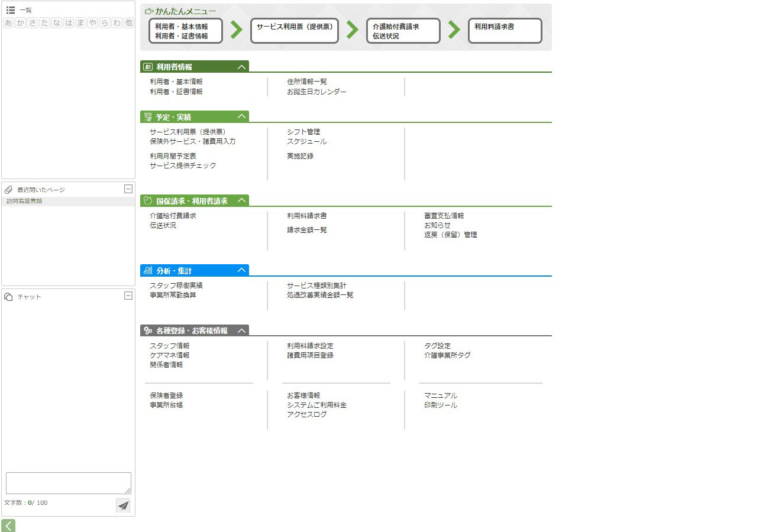
Task: Open 訪問看護書類 in recently opened pages
Action: tap(24, 202)
